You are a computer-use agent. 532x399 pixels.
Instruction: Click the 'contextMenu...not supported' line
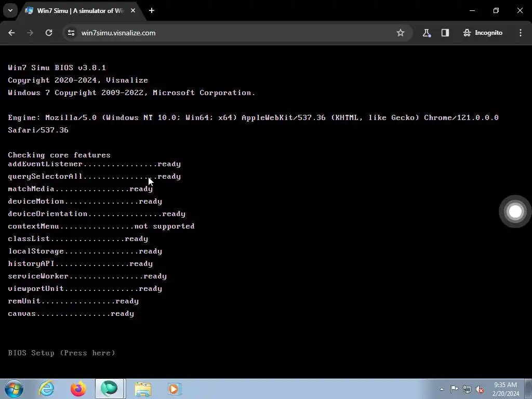coord(101,227)
